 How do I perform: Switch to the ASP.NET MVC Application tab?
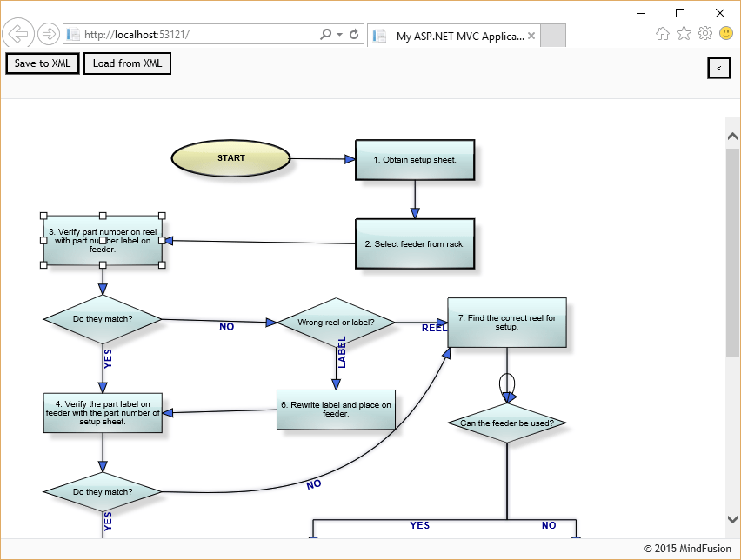coord(452,36)
